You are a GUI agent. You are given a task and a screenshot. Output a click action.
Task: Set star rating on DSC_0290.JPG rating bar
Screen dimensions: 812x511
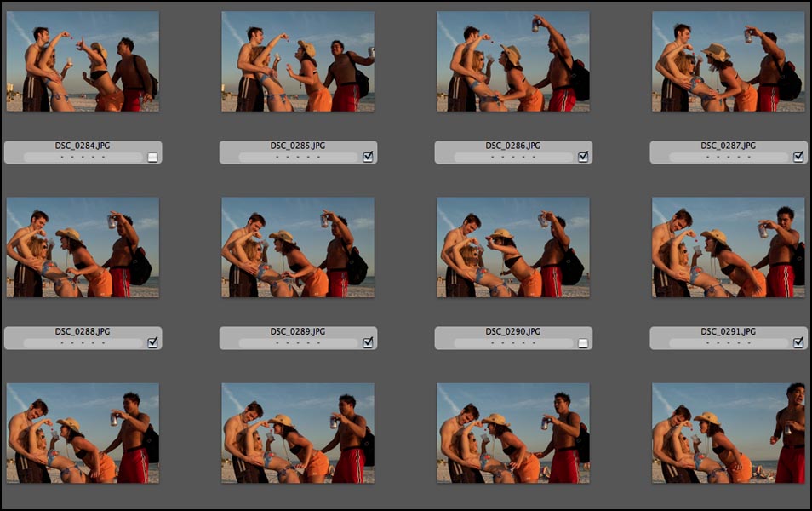(513, 342)
